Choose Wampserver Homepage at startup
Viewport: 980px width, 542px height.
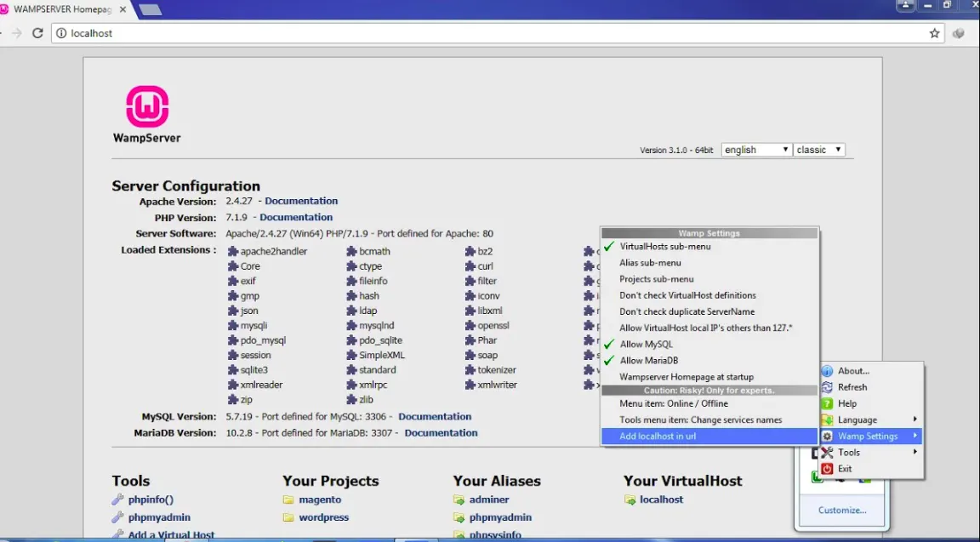(686, 377)
